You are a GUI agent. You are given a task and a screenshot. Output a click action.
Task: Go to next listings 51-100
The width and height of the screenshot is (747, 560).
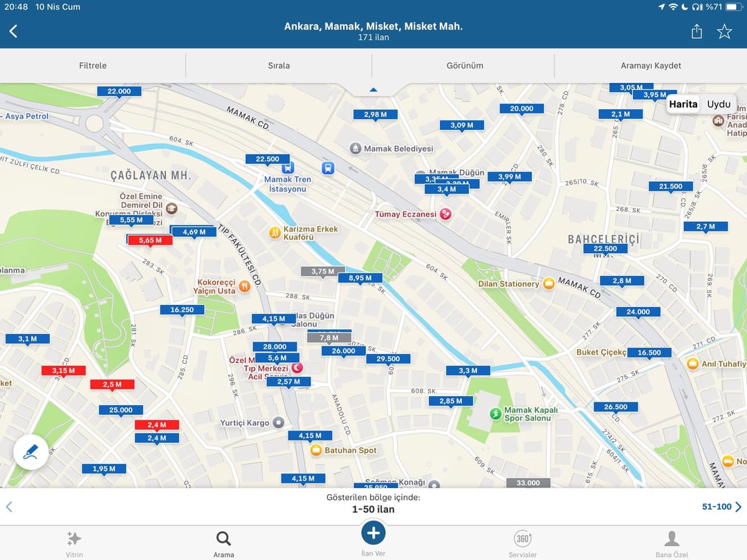tap(721, 507)
